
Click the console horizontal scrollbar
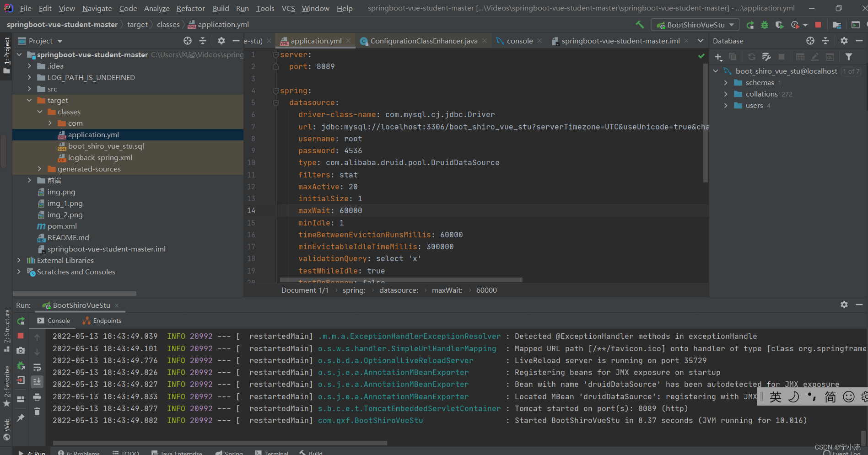220,443
